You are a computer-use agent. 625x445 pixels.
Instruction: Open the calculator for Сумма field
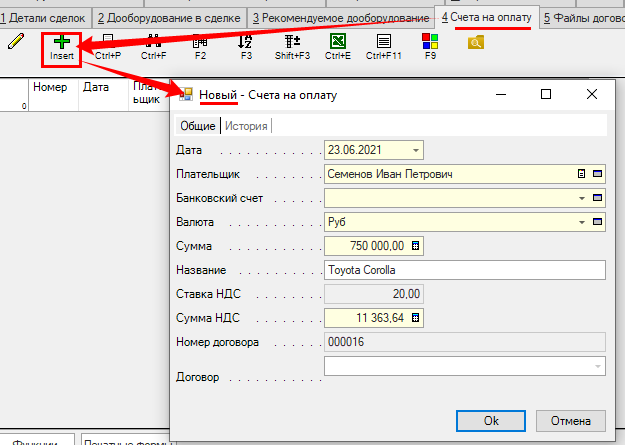tap(416, 246)
